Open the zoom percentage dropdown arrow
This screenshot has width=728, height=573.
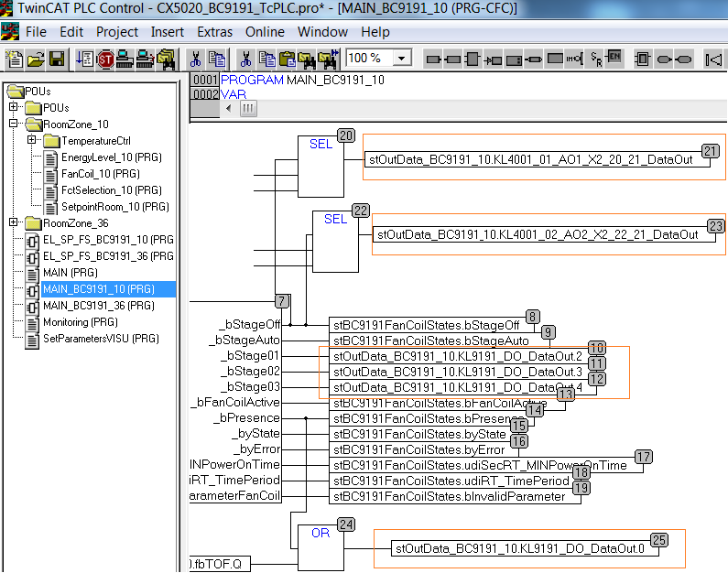pyautogui.click(x=402, y=59)
